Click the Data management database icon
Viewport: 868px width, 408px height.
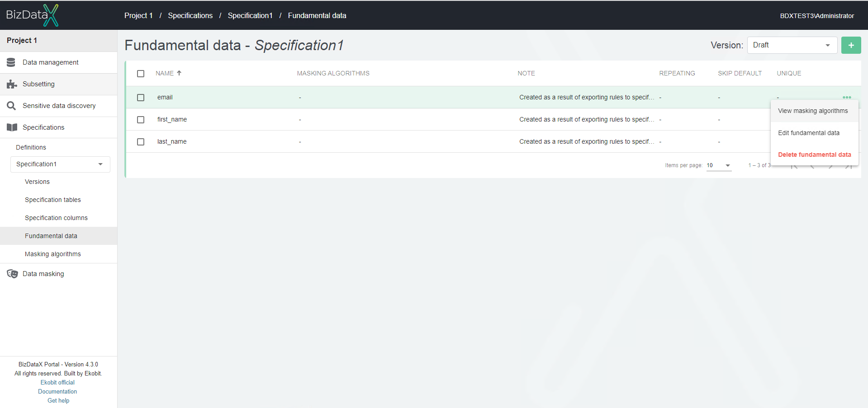(11, 62)
